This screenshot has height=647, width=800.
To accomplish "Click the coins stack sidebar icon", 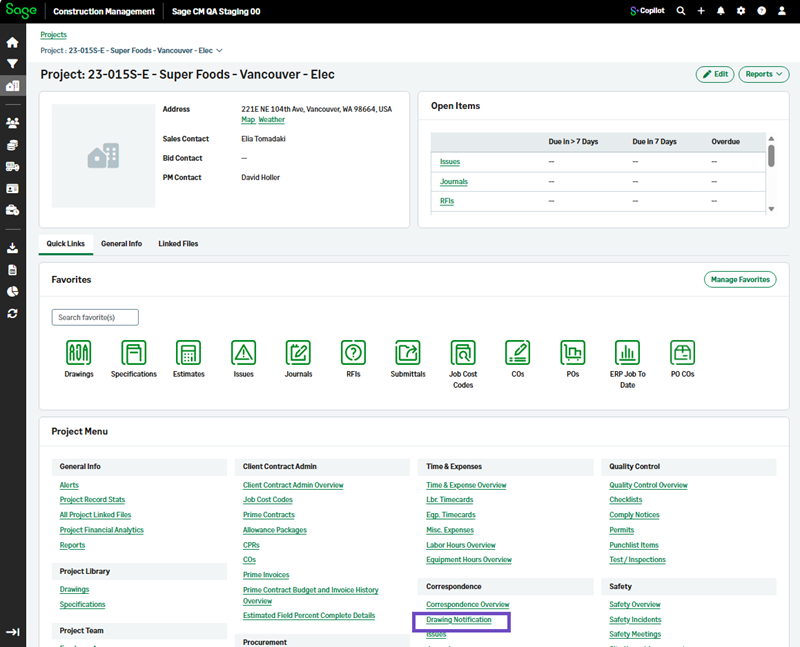I will pos(12,145).
